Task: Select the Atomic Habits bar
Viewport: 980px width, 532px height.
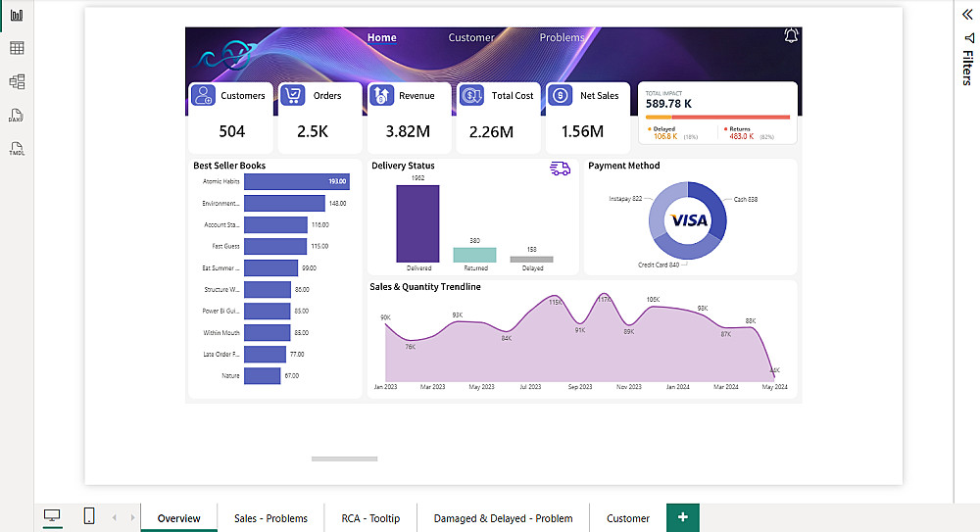Action: [x=297, y=181]
